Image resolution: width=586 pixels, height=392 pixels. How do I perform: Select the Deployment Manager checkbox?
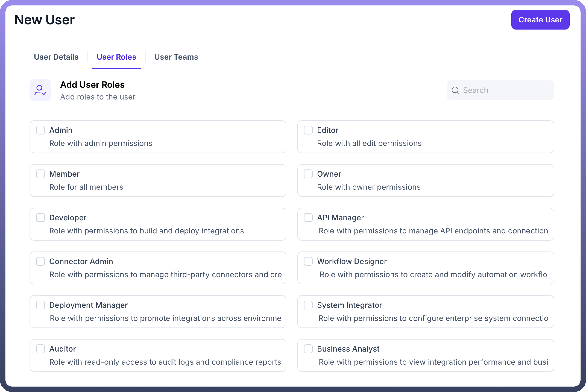click(x=40, y=305)
